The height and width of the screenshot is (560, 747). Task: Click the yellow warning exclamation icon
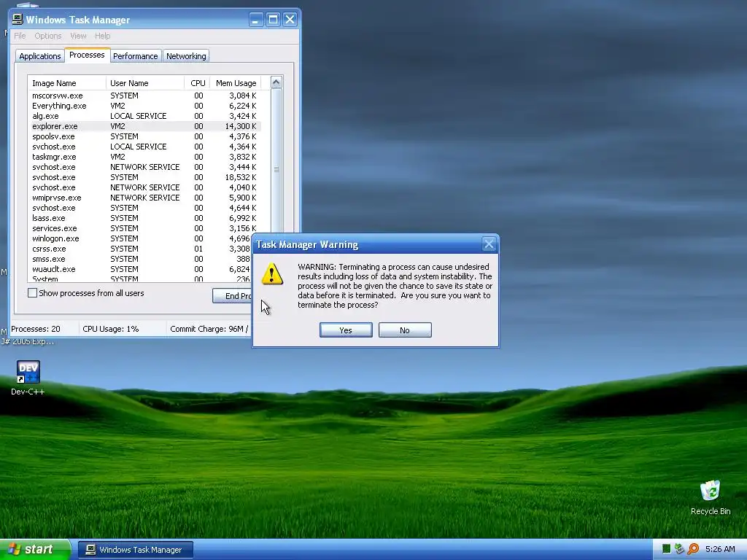[272, 274]
